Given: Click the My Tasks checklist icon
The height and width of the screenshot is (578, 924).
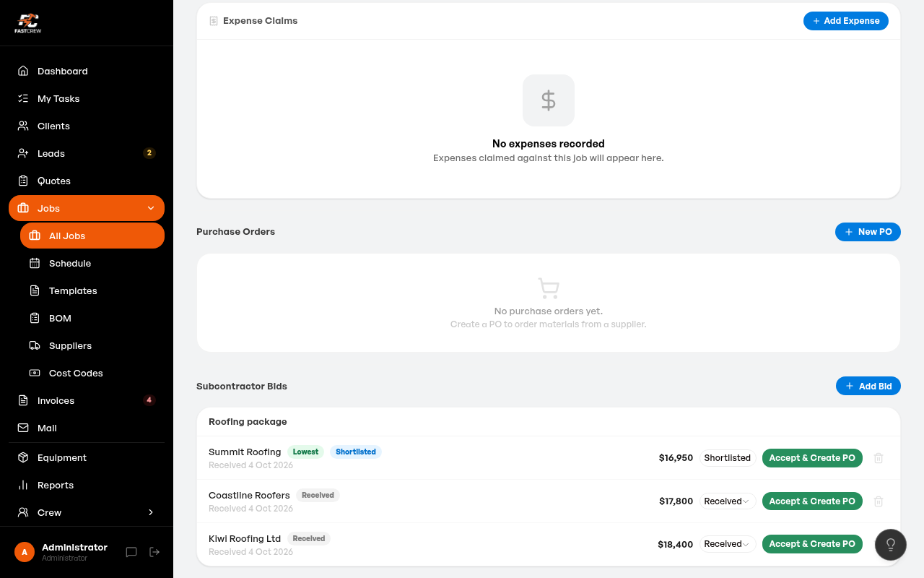Looking at the screenshot, I should point(23,98).
